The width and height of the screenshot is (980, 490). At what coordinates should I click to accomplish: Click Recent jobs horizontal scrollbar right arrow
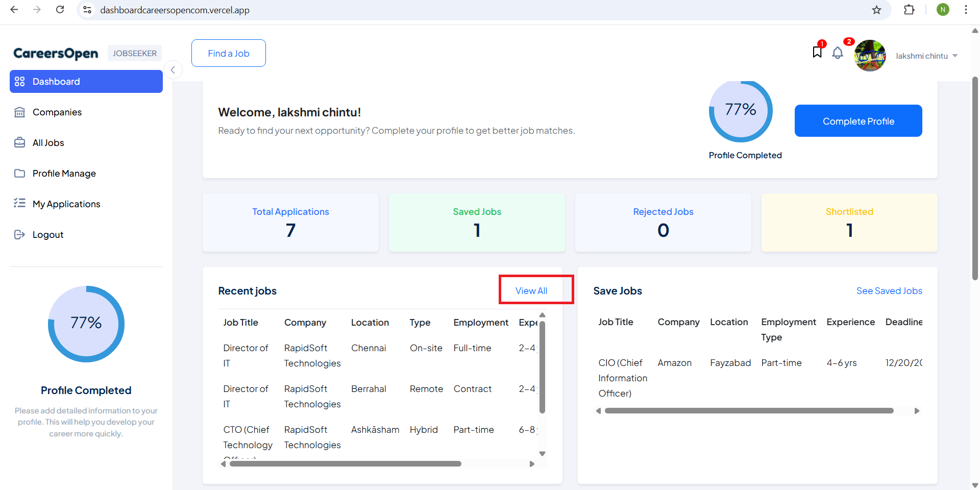coord(532,464)
